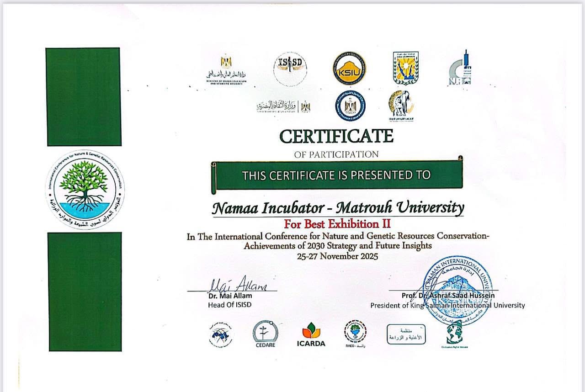Click the Arabic food and agriculture organization box
585x392 pixels.
406,334
